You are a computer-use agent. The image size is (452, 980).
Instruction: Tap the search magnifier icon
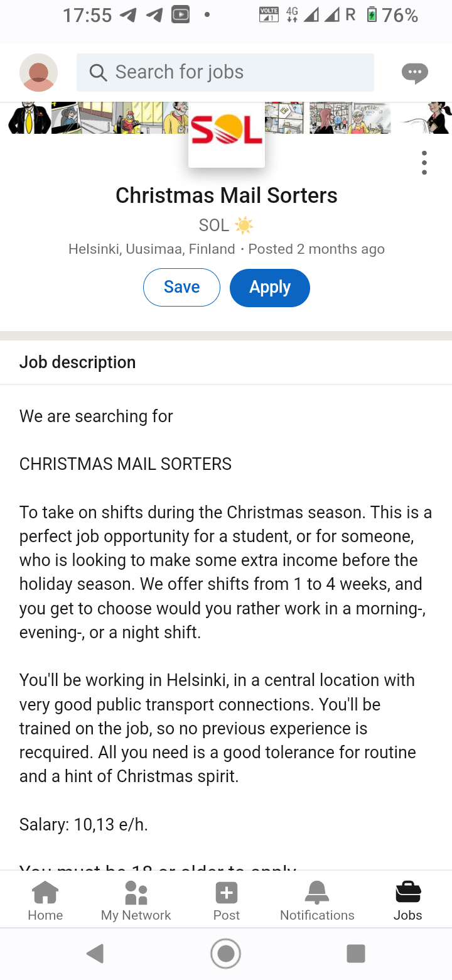point(98,72)
